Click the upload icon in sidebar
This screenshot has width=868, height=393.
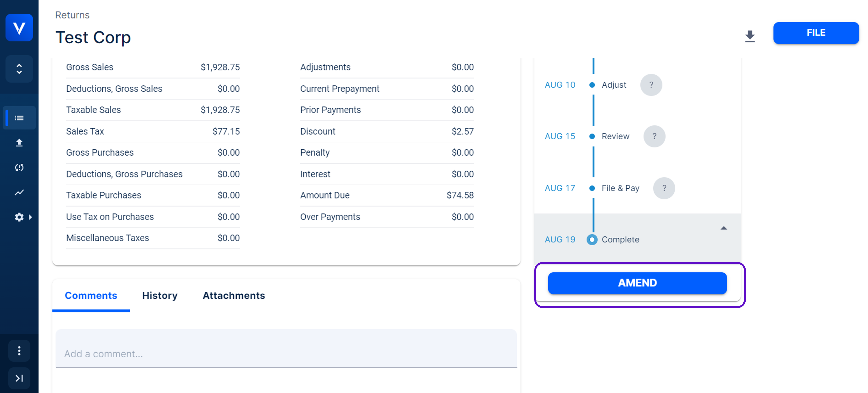(x=19, y=143)
